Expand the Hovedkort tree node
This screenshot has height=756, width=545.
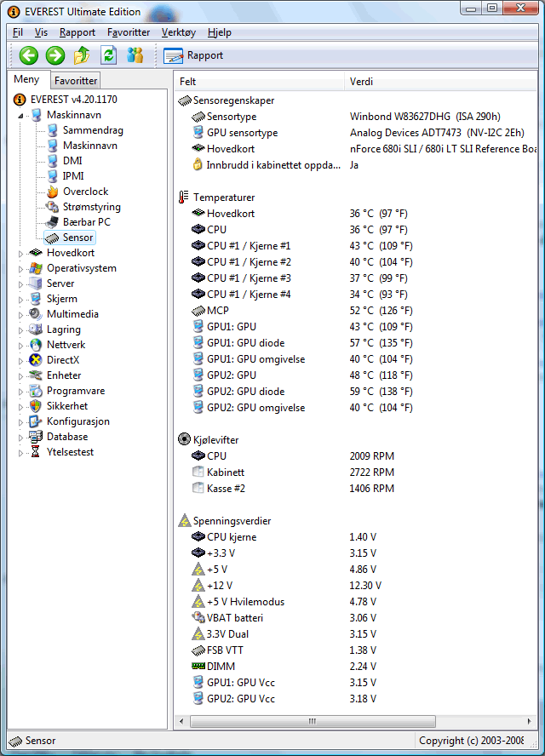pyautogui.click(x=20, y=253)
